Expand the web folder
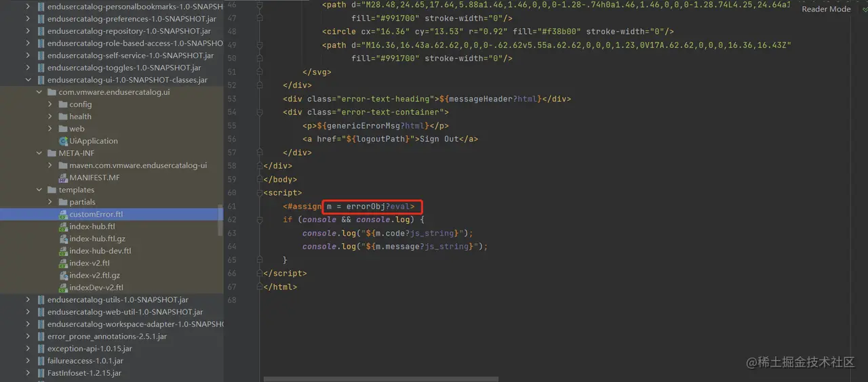The height and width of the screenshot is (382, 868). (x=50, y=129)
